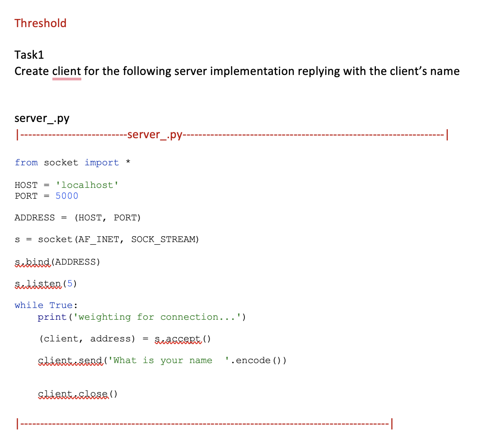487x448 pixels.
Task: Select the ADDRESS tuple definition line
Action: pos(77,217)
